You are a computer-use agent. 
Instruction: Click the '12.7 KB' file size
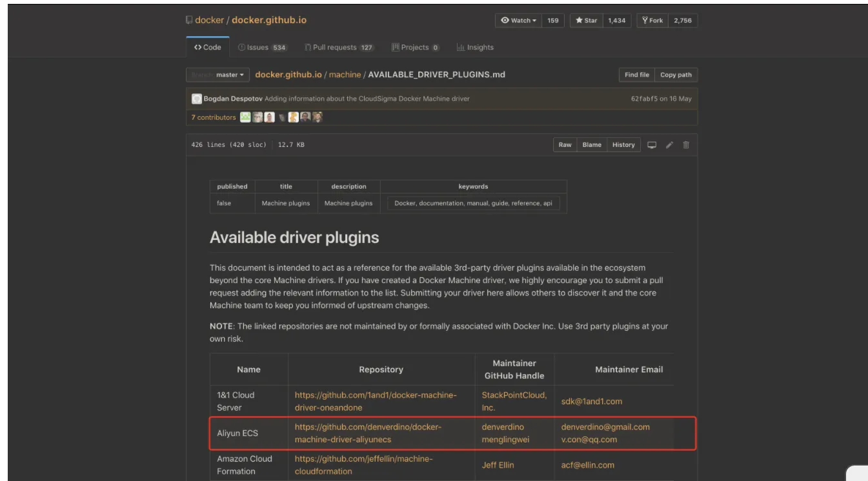[x=291, y=145]
